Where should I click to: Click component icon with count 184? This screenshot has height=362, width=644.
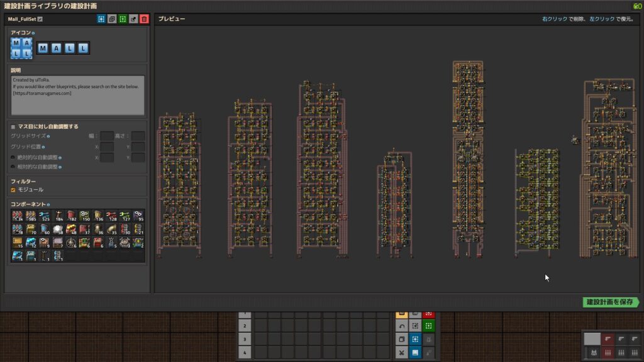pos(58,216)
